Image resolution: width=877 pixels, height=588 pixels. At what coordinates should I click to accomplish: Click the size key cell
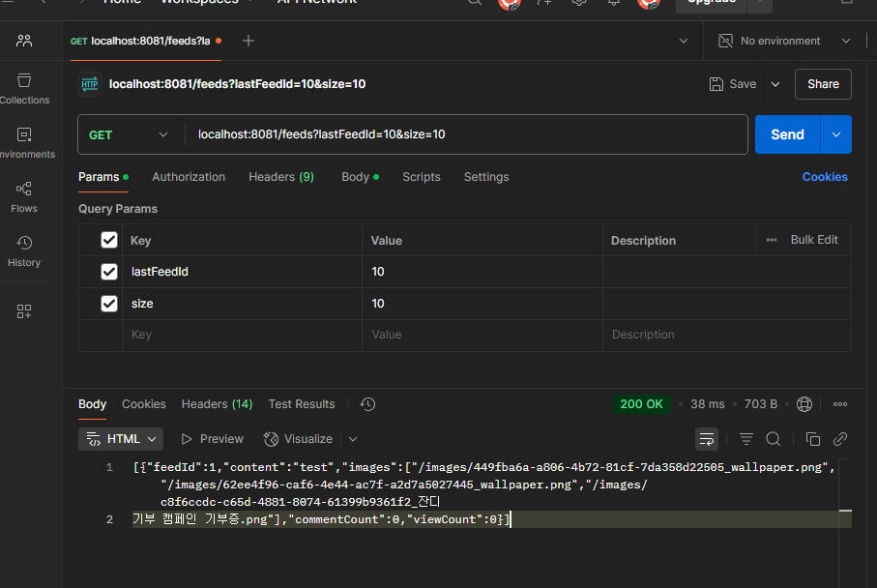tap(242, 304)
